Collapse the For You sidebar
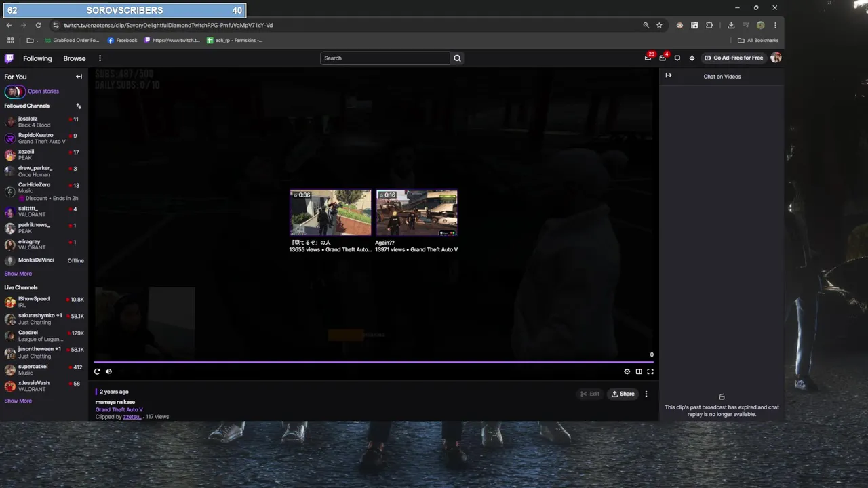Screen dimensions: 868x488 tap(79, 77)
